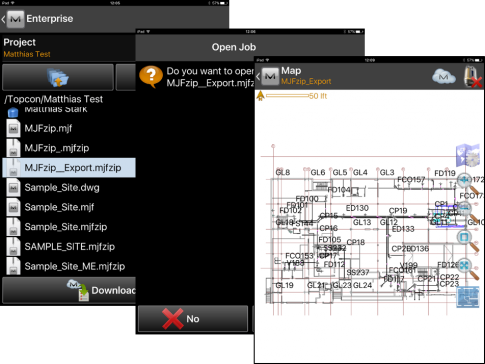
Task: Click the MAGNET cloud icon in Map header
Action: coord(444,77)
